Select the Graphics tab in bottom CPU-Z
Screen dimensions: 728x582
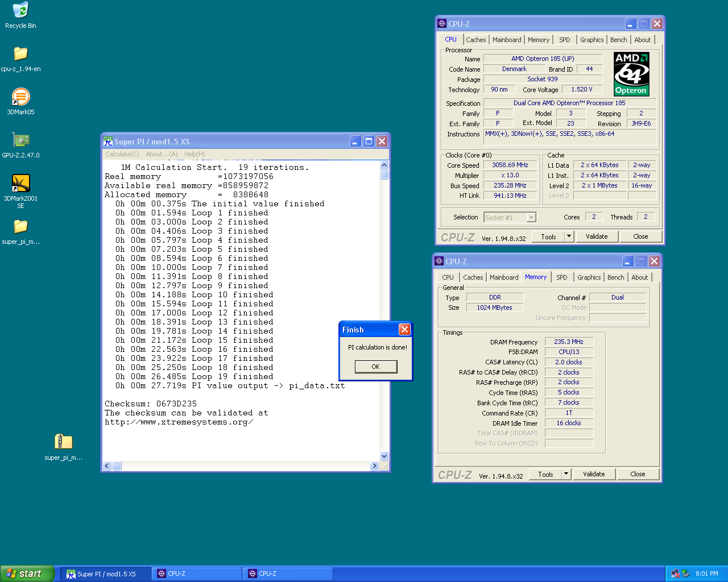[589, 277]
